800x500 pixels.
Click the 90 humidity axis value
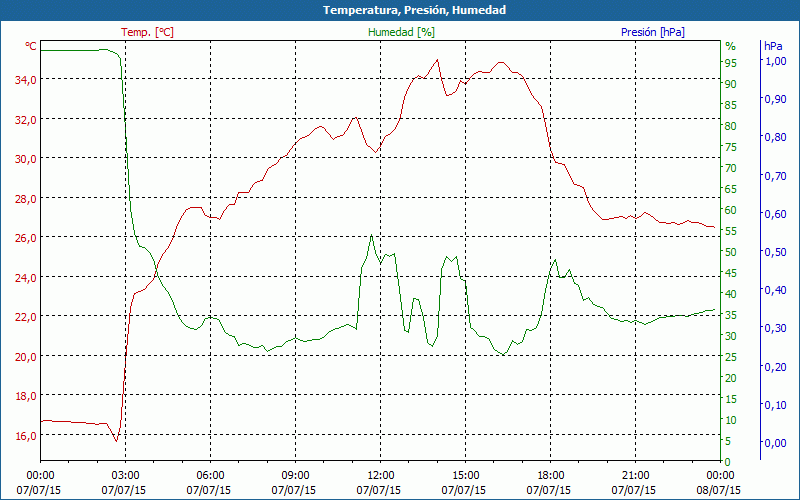[731, 84]
